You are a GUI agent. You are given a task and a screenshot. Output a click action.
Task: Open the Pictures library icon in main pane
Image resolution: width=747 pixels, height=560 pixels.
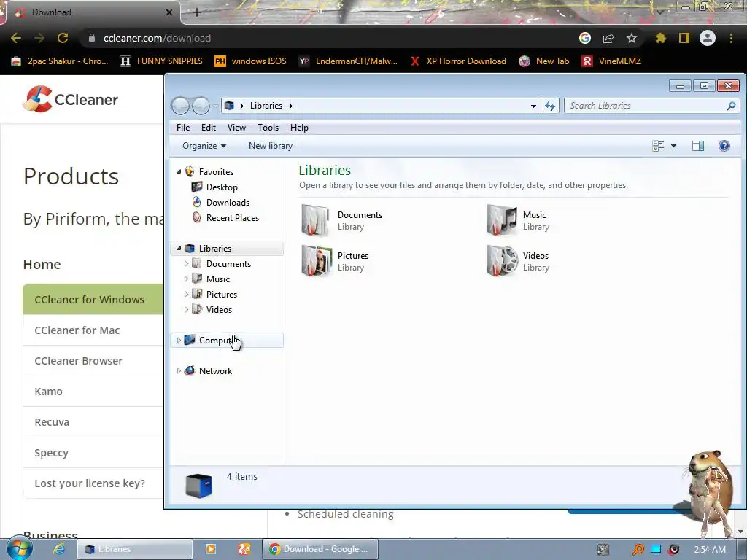coord(317,261)
